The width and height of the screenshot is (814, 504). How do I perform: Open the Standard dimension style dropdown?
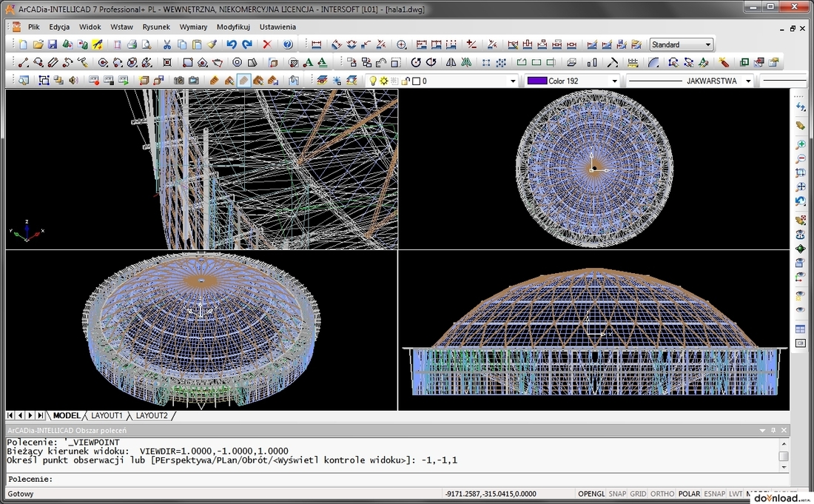click(707, 44)
